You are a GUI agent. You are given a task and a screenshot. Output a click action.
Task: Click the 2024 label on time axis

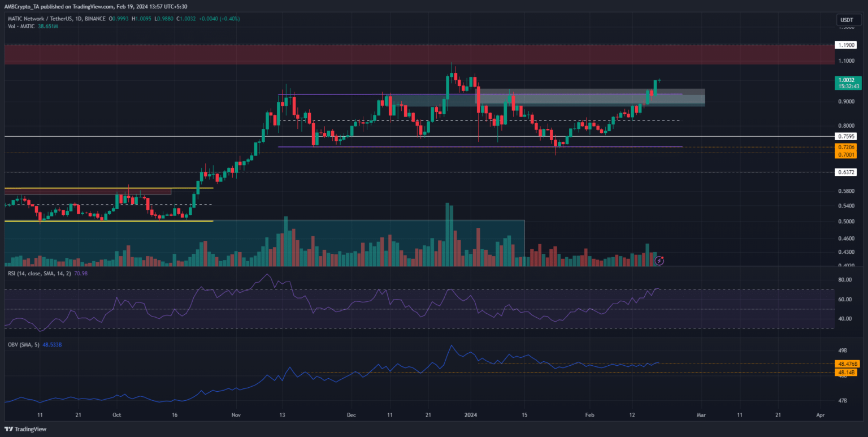(x=470, y=414)
